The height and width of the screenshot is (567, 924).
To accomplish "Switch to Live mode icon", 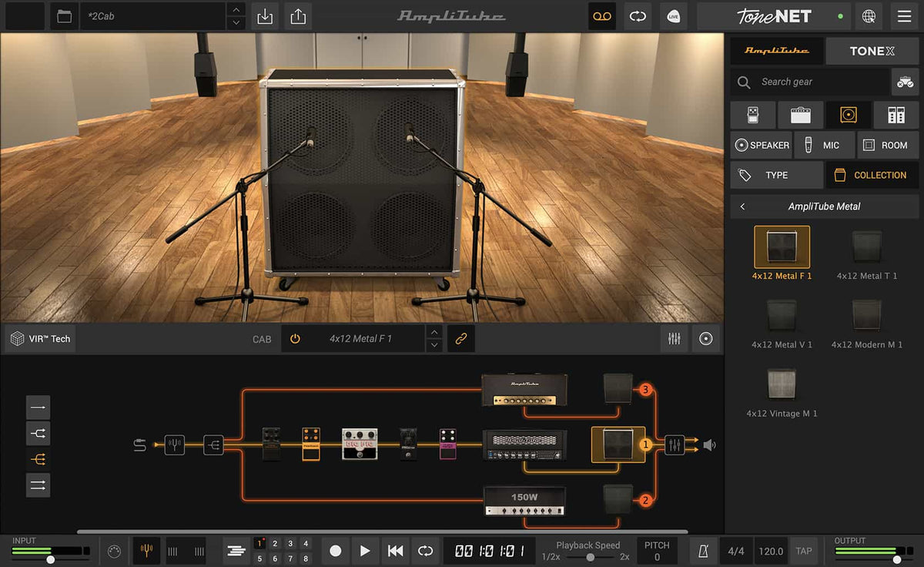I will [x=673, y=15].
